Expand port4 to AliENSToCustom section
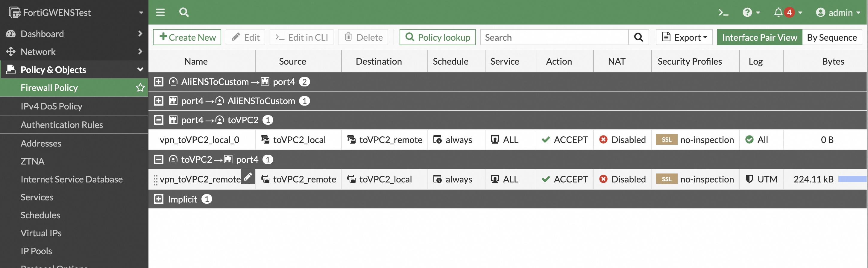868x268 pixels. [159, 101]
